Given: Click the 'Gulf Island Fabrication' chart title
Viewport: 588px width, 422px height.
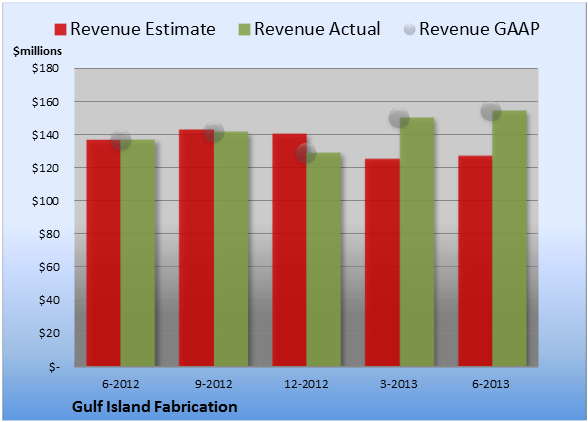Looking at the screenshot, I should (x=154, y=407).
